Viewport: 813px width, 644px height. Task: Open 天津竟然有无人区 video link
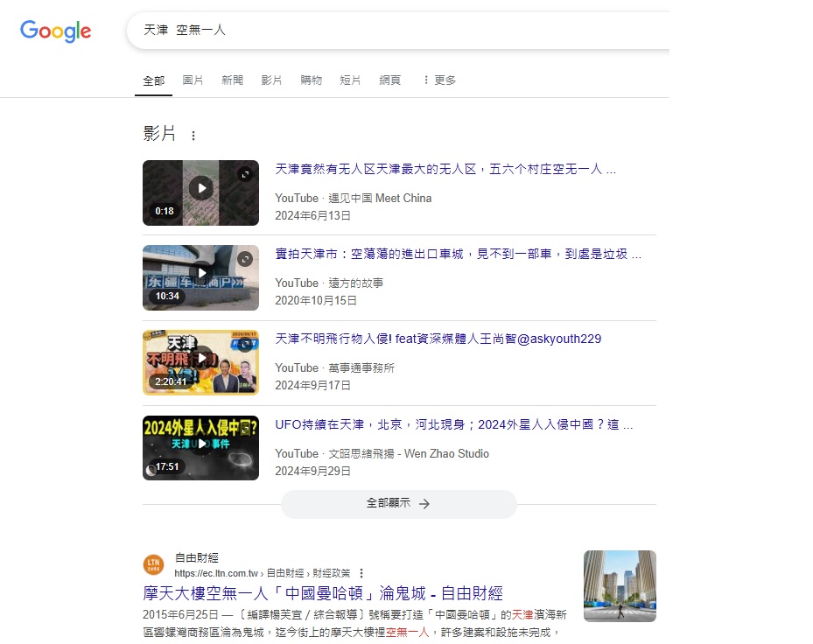point(445,169)
